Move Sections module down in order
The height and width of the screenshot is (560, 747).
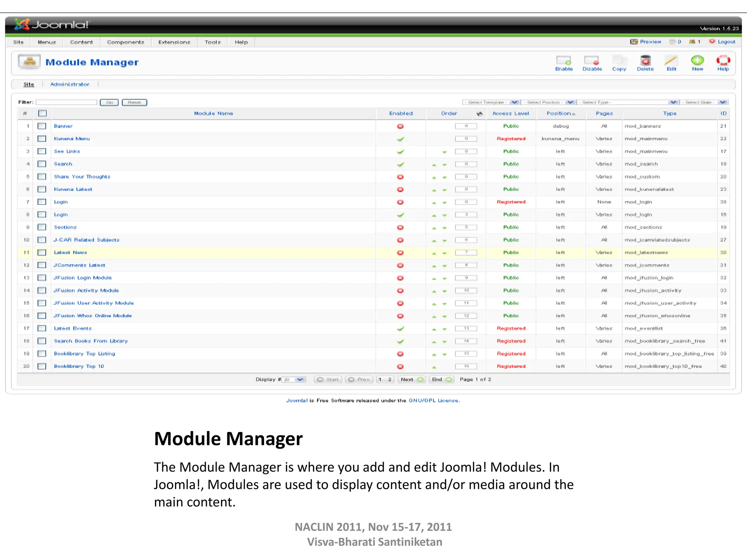click(x=445, y=228)
